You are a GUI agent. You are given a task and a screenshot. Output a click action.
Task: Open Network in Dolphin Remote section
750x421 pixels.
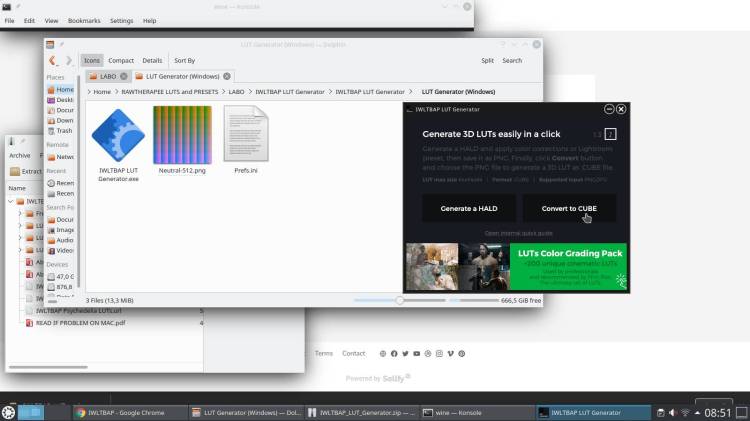click(x=61, y=157)
